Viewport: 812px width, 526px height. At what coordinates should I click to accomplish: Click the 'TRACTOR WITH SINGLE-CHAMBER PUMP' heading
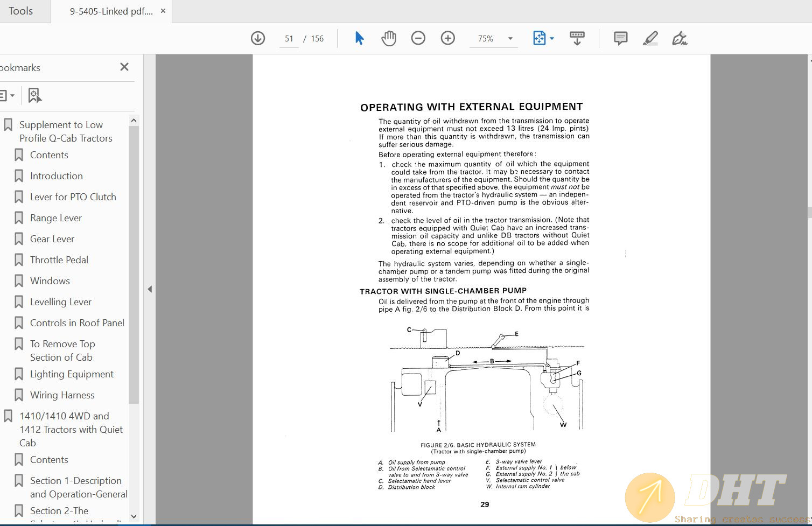pos(443,291)
